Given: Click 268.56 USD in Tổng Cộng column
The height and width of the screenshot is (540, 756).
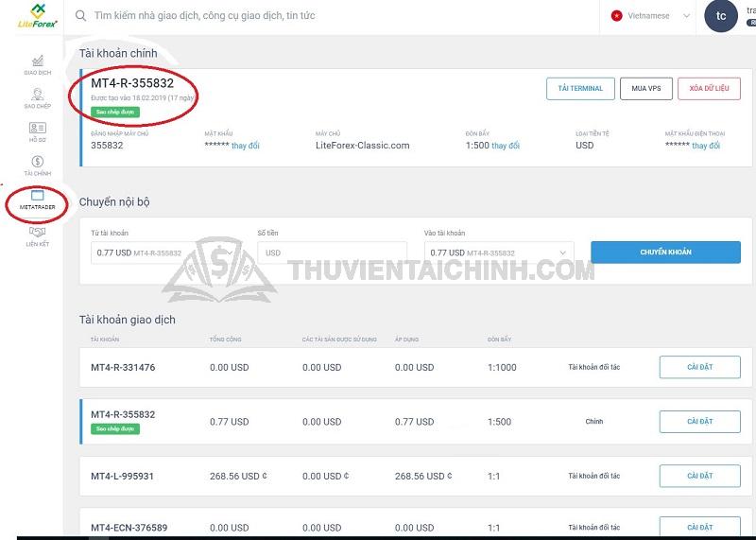Looking at the screenshot, I should [238, 477].
